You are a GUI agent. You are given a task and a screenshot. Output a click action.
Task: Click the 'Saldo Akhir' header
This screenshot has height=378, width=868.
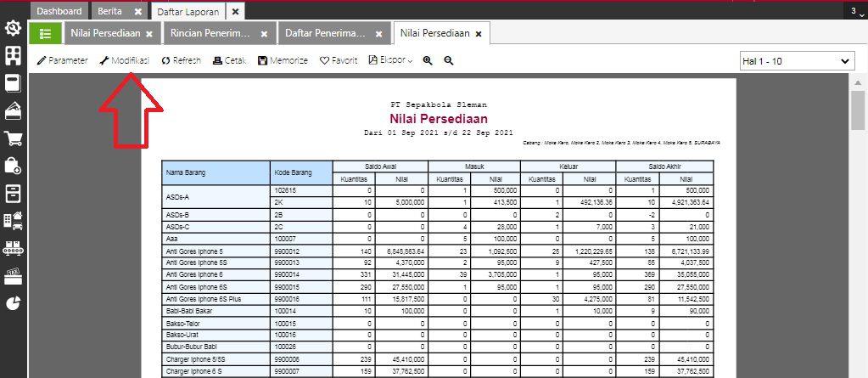665,166
